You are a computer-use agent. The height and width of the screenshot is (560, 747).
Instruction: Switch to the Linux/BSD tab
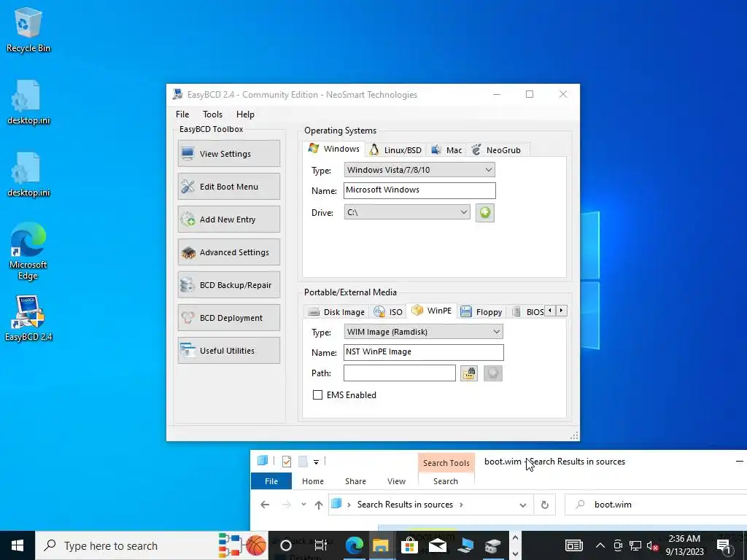[x=395, y=150]
